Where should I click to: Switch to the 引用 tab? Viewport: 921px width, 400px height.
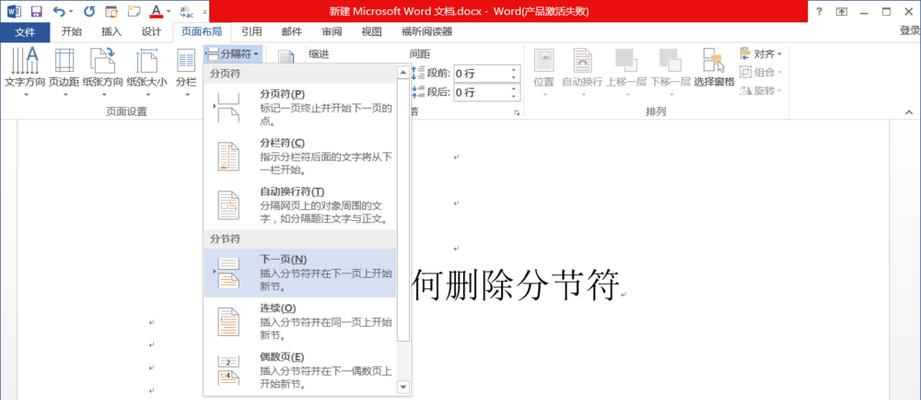252,32
